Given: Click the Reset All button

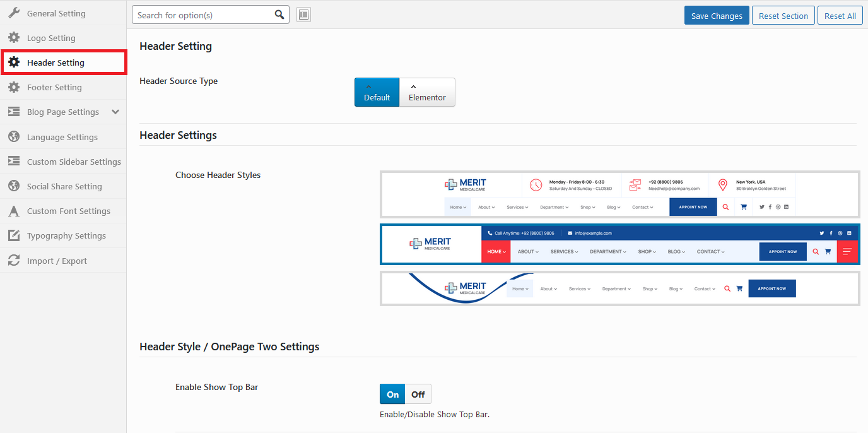Looking at the screenshot, I should 840,15.
